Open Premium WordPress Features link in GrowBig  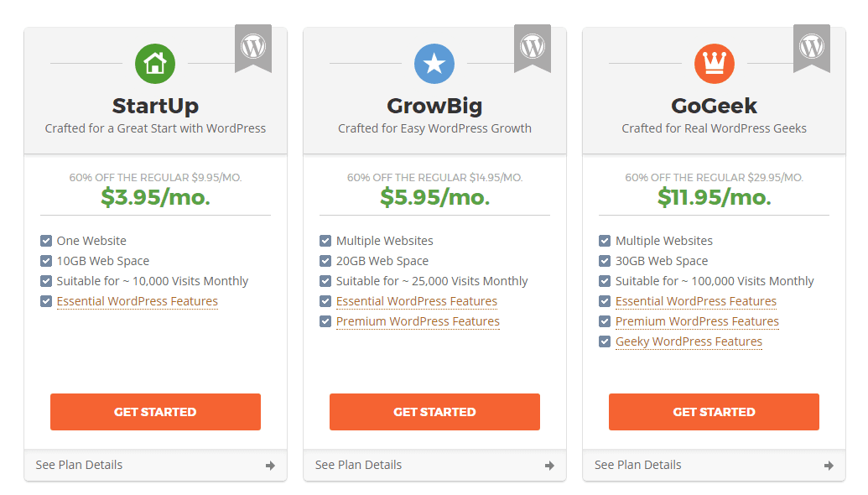(x=418, y=321)
